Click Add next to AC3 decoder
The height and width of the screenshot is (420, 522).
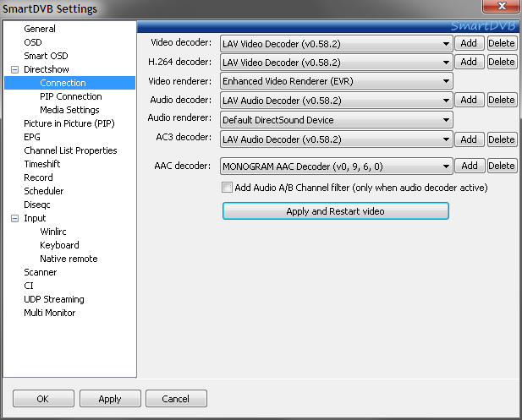469,139
